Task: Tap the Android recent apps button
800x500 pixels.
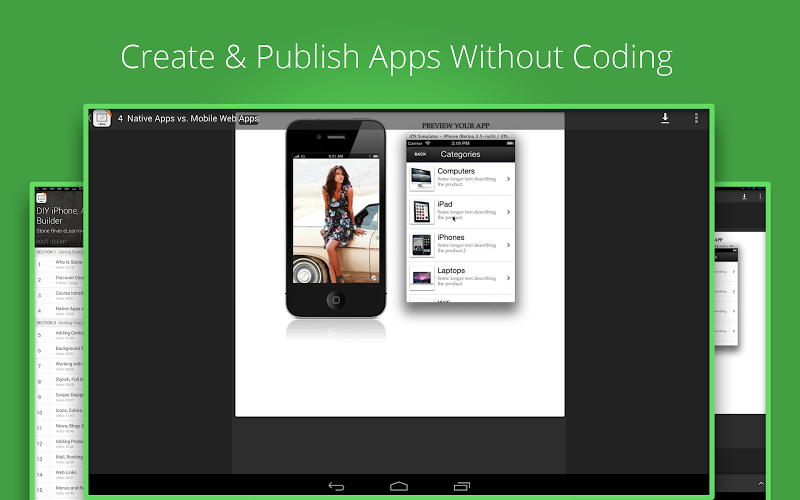Action: [x=462, y=486]
